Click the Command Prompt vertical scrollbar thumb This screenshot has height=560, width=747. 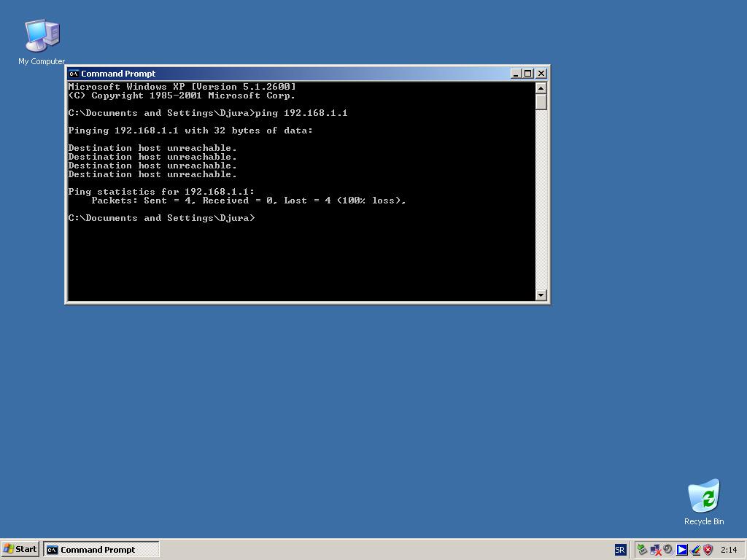click(x=541, y=102)
